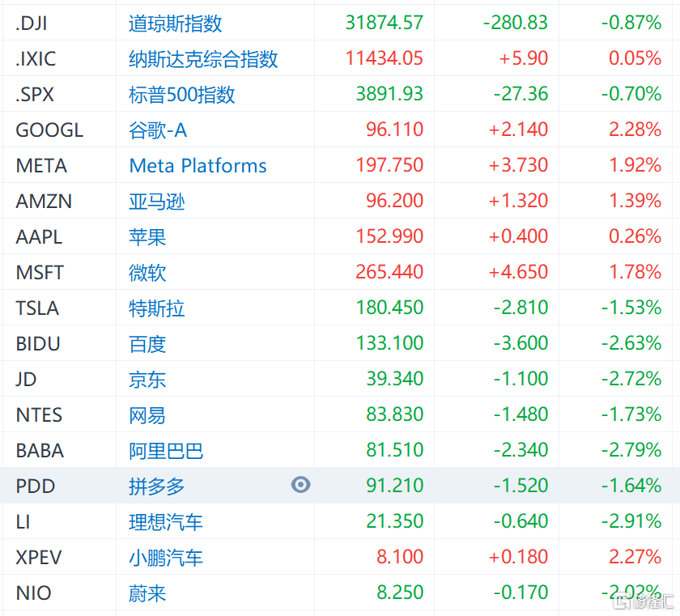Select the 京东 stock link

click(146, 379)
